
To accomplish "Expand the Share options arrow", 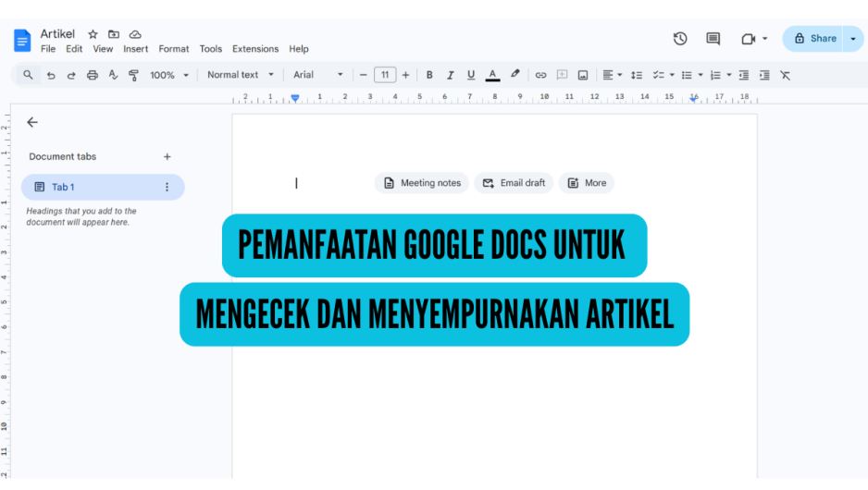I will [x=853, y=39].
